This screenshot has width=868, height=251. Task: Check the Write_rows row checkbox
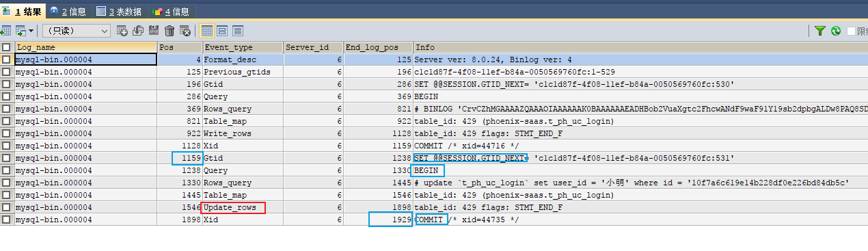(6, 133)
